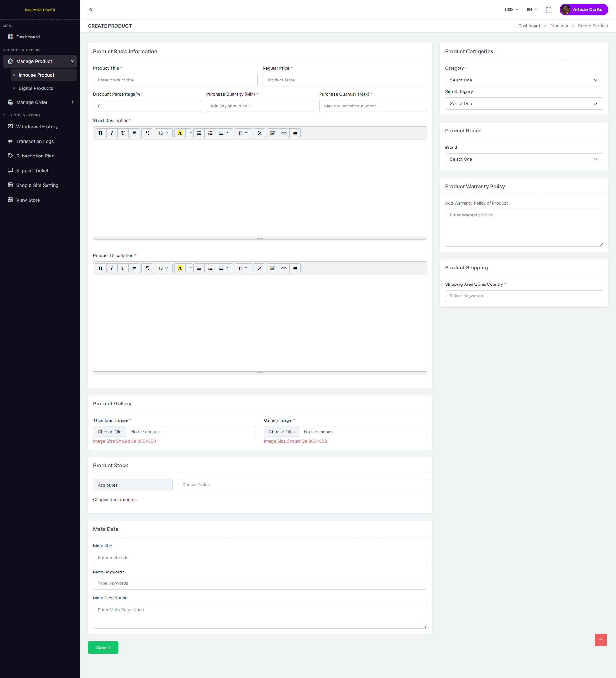This screenshot has height=678, width=616.
Task: Insert picture in Product Description editor
Action: (x=272, y=268)
